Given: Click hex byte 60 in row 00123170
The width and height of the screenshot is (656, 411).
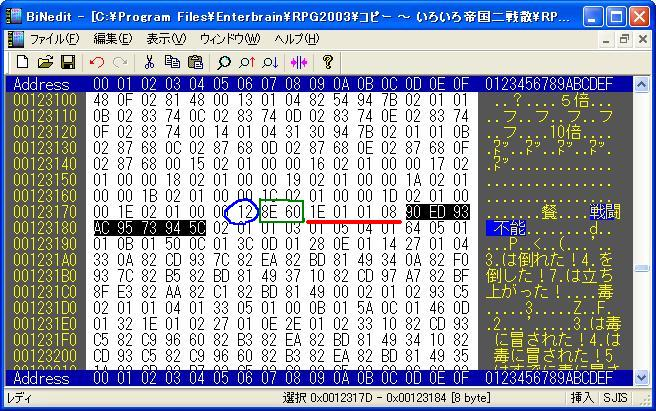Looking at the screenshot, I should click(293, 212).
